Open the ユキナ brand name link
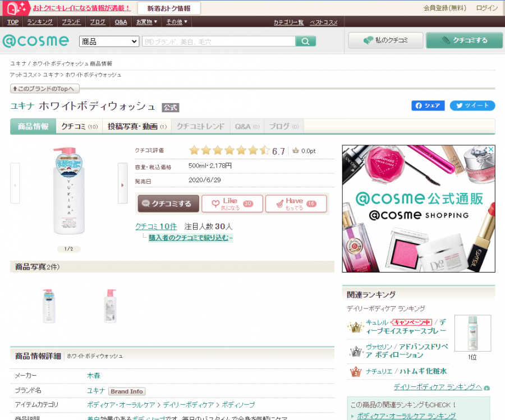The width and height of the screenshot is (505, 420). click(95, 391)
